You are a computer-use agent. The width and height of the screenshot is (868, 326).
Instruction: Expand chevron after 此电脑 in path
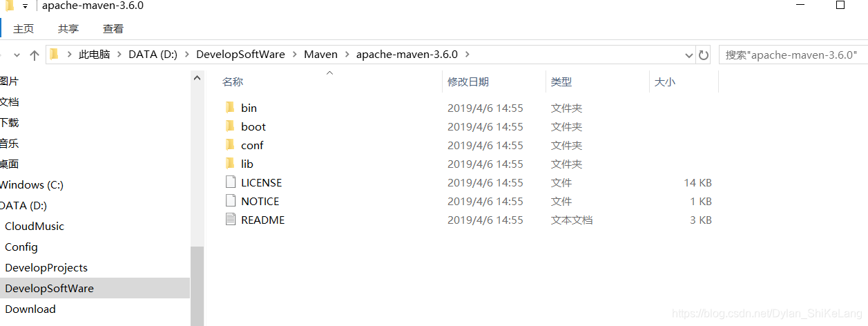click(x=119, y=55)
